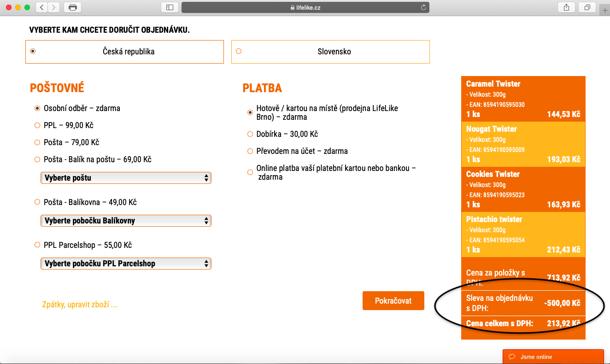610x364 pixels.
Task: Toggle the Safari sidebar icon
Action: (170, 7)
